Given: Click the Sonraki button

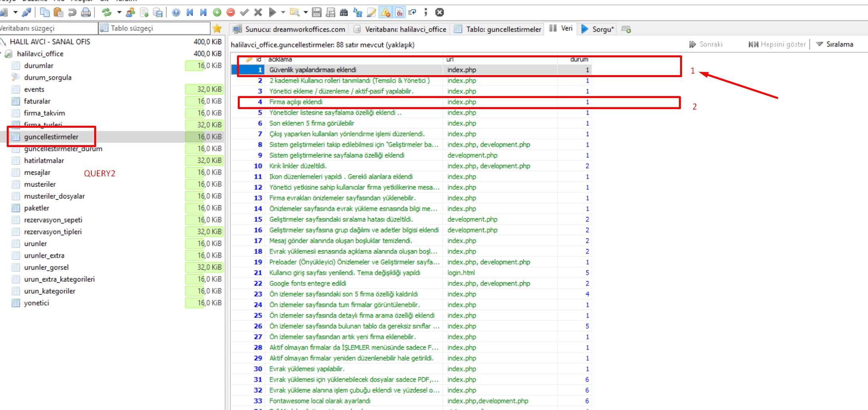Looking at the screenshot, I should [x=706, y=44].
